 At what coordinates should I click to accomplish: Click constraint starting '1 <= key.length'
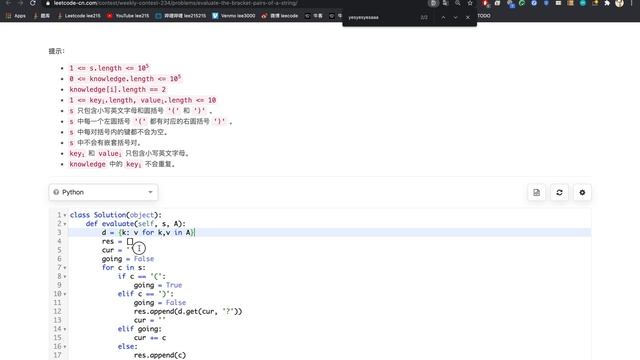[x=142, y=100]
